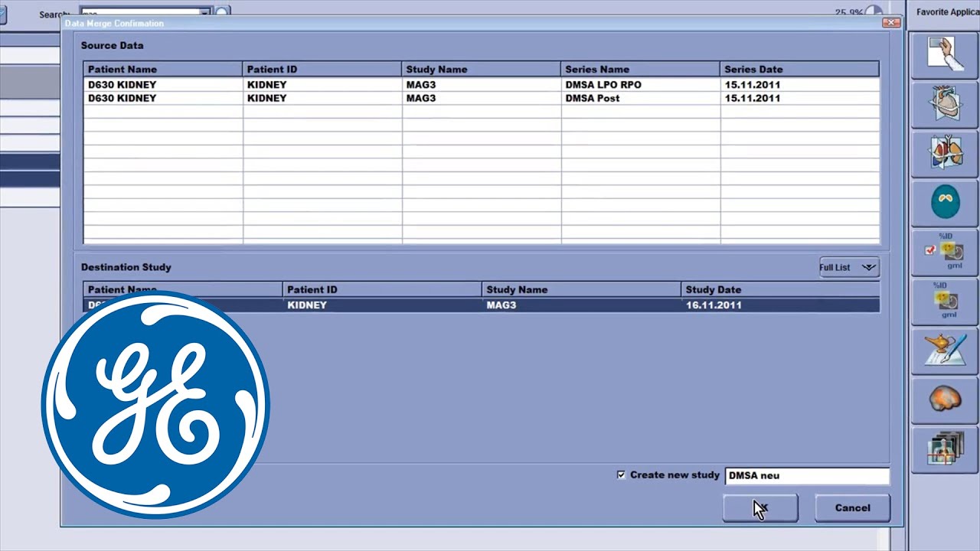This screenshot has width=980, height=551.
Task: Click the 15.11.2011 date of DMSA LPO RPO
Action: (x=753, y=85)
